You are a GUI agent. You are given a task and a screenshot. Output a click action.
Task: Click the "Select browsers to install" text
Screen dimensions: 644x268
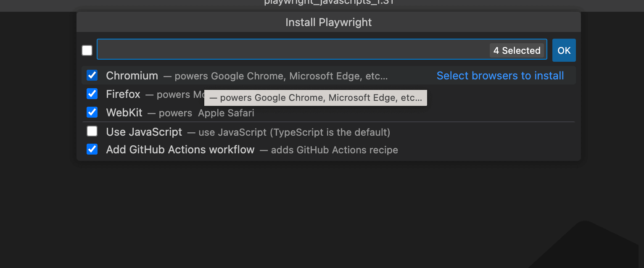point(500,76)
